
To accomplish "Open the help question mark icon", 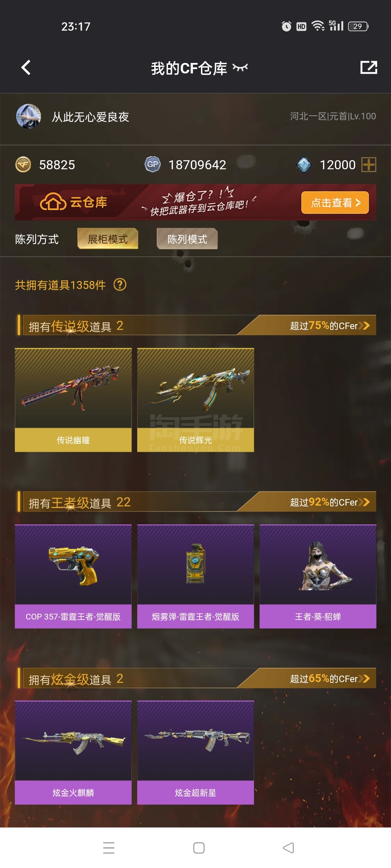I will click(120, 285).
